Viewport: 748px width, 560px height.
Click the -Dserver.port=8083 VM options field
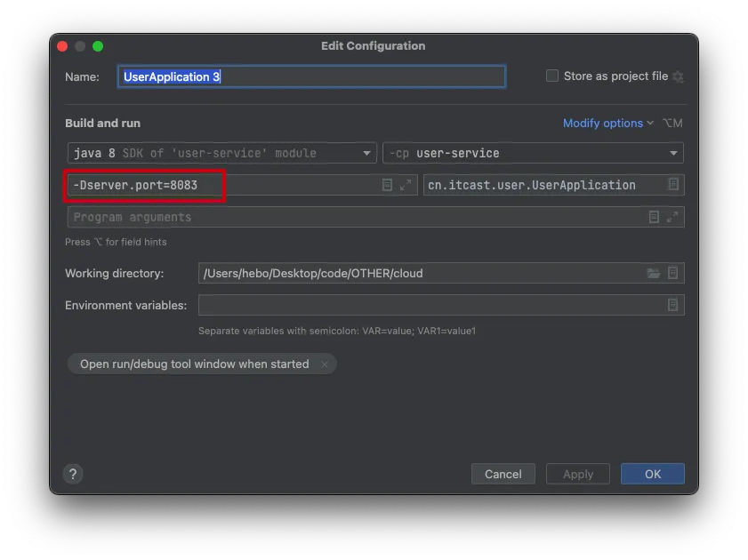[x=242, y=185]
